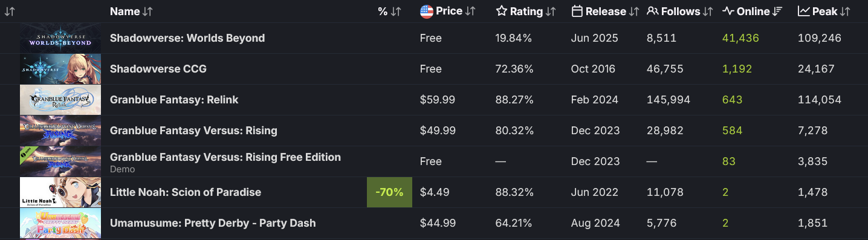Viewport: 868px width, 240px height.
Task: Open Granblue Fantasy: Relink title link
Action: pyautogui.click(x=174, y=100)
